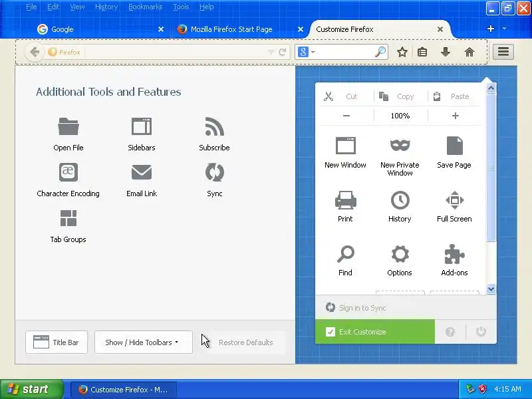Select the Customize Firefox tab
This screenshot has height=399, width=532.
pos(380,29)
